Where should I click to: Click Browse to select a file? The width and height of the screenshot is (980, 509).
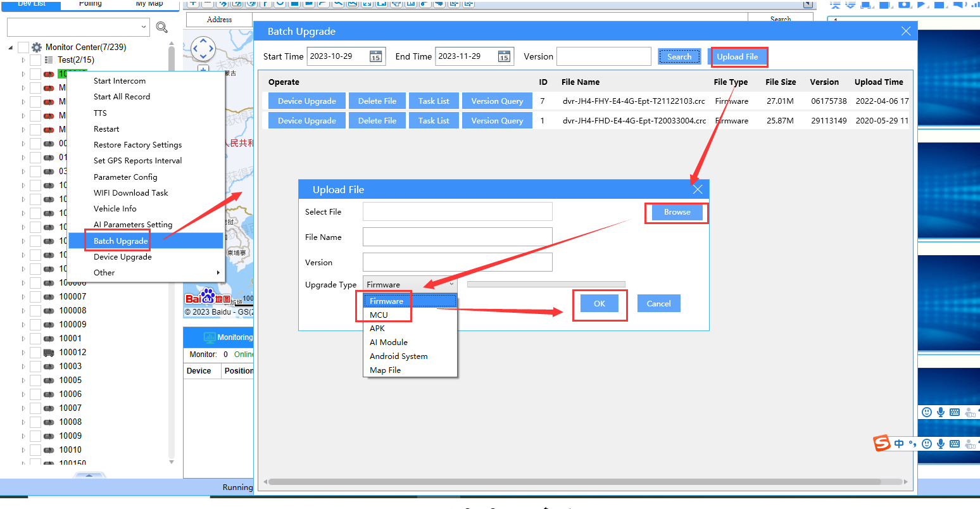click(x=677, y=212)
